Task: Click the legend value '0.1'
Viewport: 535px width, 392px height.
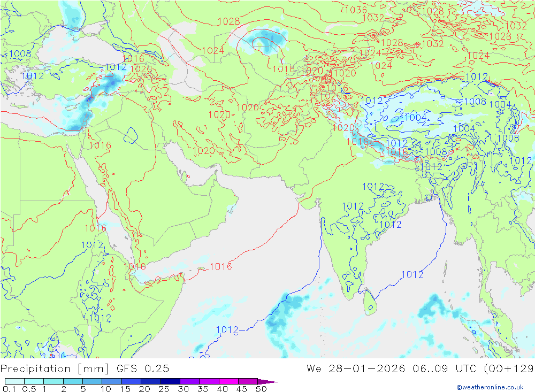Action: [9, 389]
